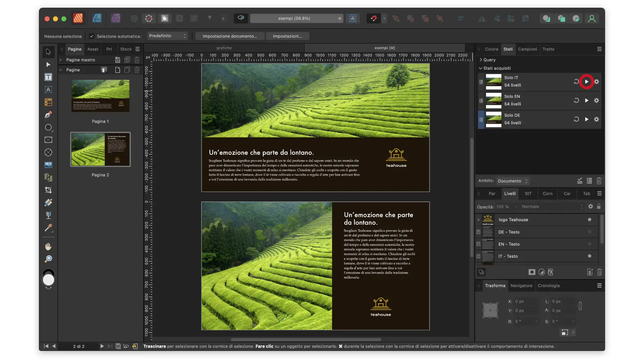Toggle the layer lock icon
Viewport: 644px width, 362px height.
point(599,206)
